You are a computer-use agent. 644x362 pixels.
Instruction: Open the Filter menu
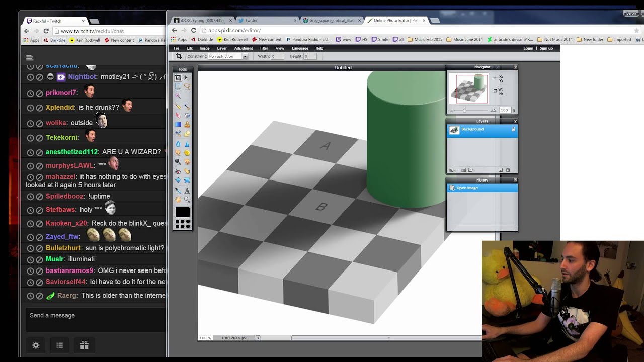click(264, 48)
